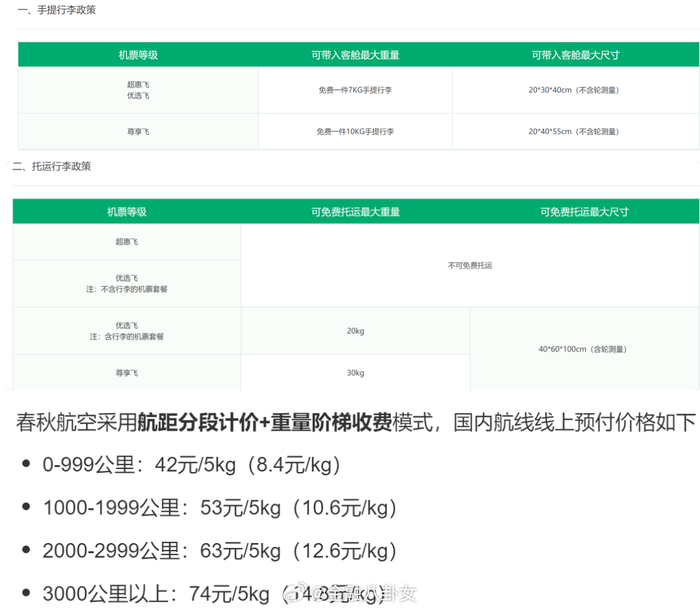Click the '可免费托运最大重量' column header
Screen dimensions: 700x609
tap(355, 212)
